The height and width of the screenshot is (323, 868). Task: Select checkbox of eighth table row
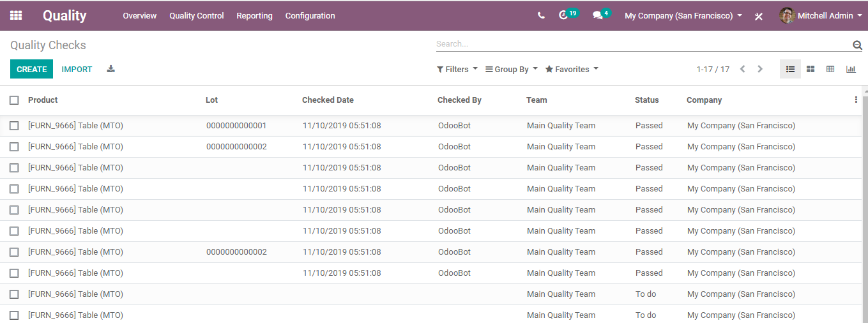14,273
